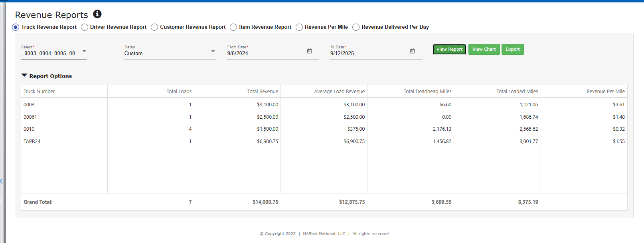The image size is (644, 243).
Task: Click the info icon beside Revenue Reports
Action: pos(97,14)
